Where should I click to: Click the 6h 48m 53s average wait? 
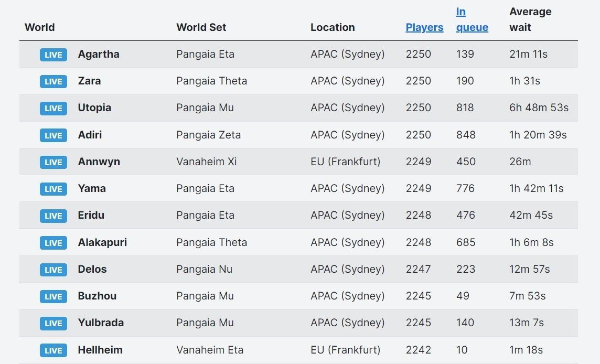(539, 108)
